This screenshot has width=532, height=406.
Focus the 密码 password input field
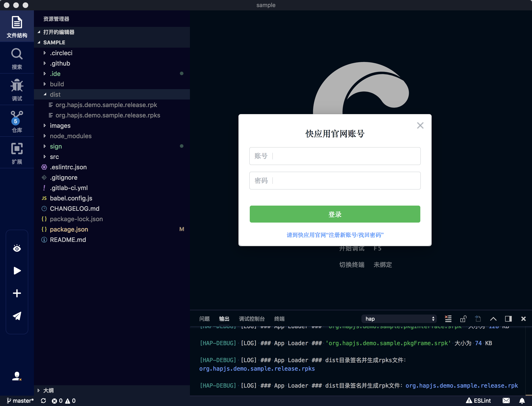click(x=335, y=181)
